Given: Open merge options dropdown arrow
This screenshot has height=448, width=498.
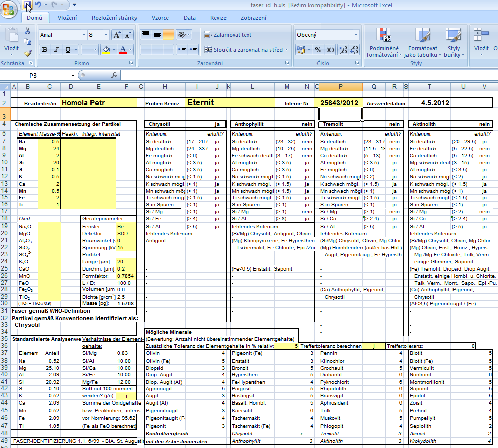Looking at the screenshot, I should (287, 50).
